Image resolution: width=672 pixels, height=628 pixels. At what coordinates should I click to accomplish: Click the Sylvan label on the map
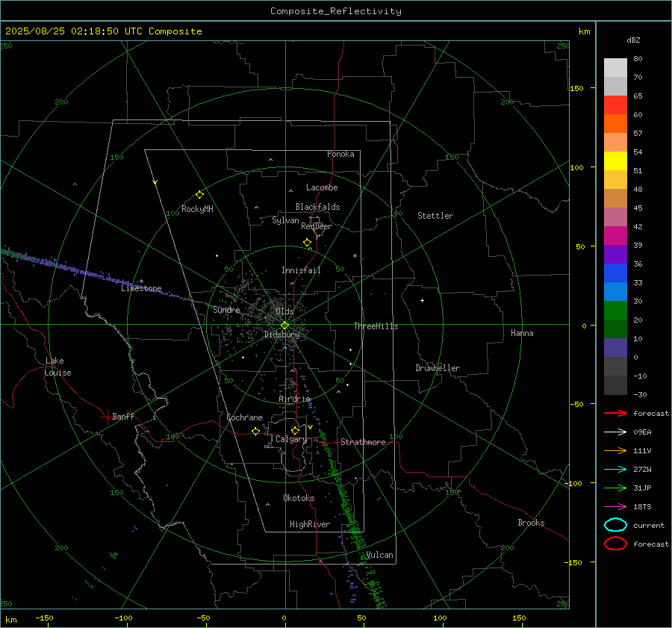[285, 220]
